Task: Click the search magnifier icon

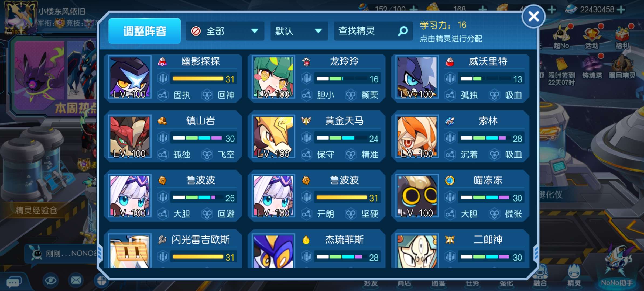Action: (403, 31)
